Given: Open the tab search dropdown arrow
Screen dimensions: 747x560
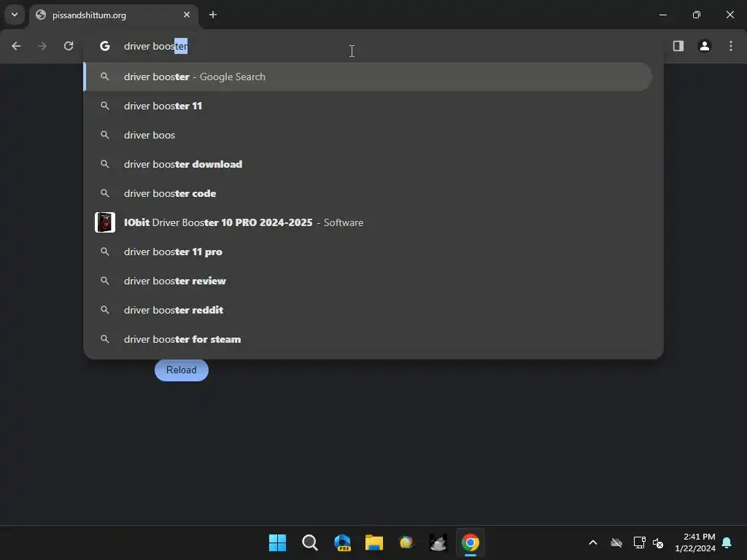Looking at the screenshot, I should coord(15,15).
